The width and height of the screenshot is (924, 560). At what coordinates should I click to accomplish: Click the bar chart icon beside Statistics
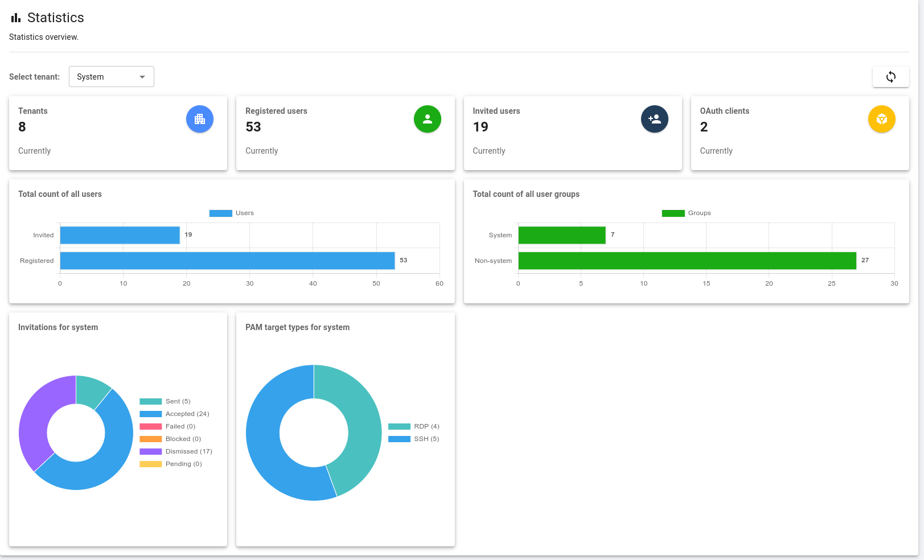point(16,18)
